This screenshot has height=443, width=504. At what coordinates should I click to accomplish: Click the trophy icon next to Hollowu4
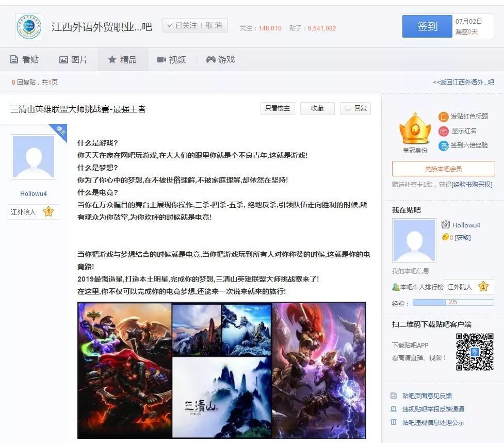coord(446,224)
